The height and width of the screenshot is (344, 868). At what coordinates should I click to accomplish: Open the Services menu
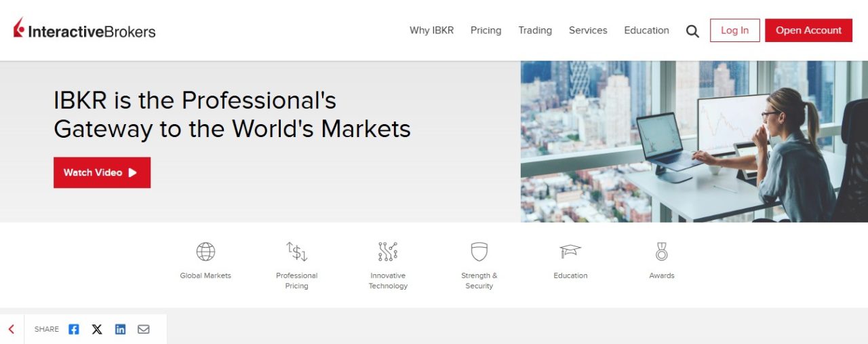[x=588, y=31]
